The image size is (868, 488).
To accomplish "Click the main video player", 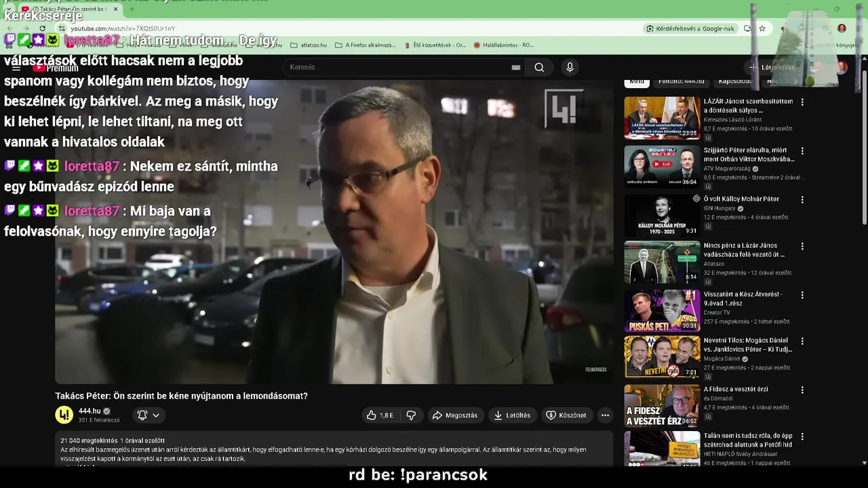I will tap(334, 232).
